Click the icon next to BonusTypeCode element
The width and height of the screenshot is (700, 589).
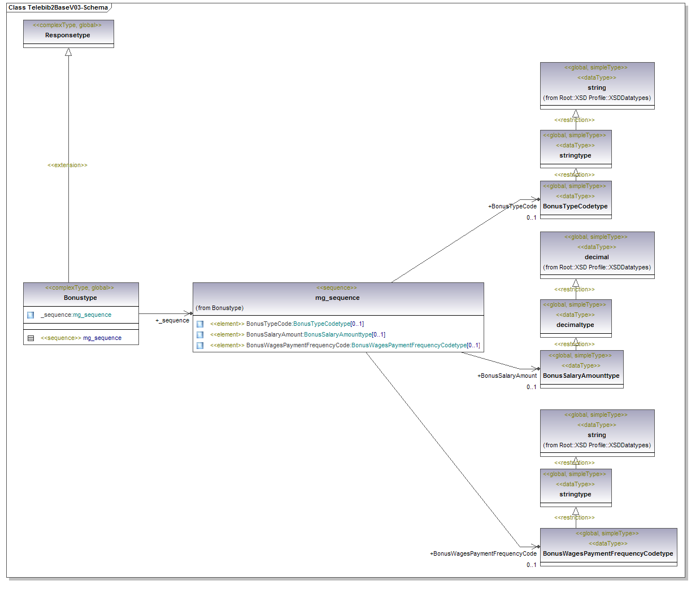pyautogui.click(x=200, y=324)
